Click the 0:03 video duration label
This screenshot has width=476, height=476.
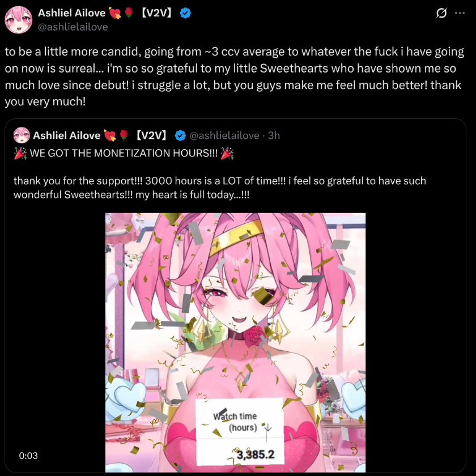(28, 456)
